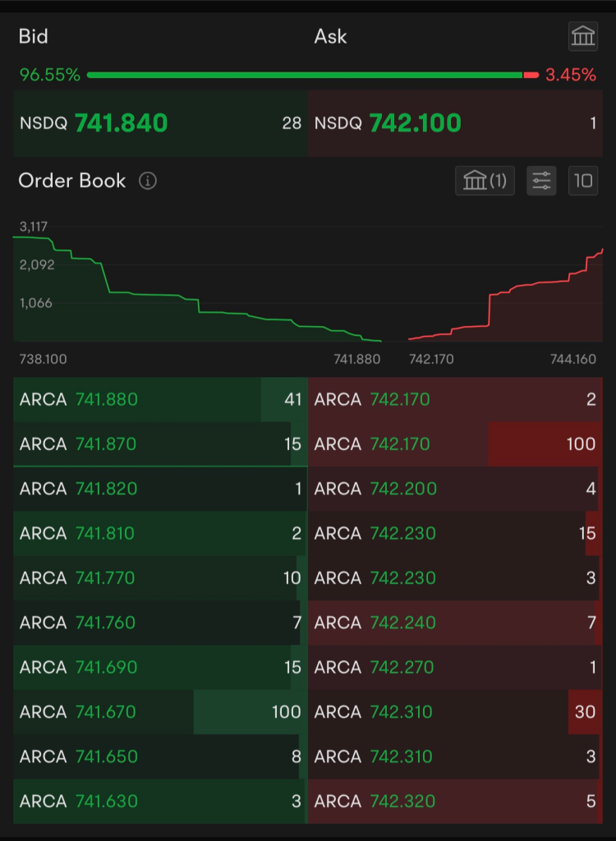Click the 96.55% bid percentage label
616x841 pixels.
tap(49, 76)
